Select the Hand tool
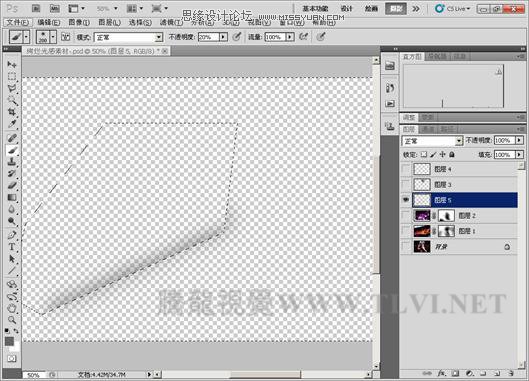Screen dimensions: 529x381 (x=12, y=308)
